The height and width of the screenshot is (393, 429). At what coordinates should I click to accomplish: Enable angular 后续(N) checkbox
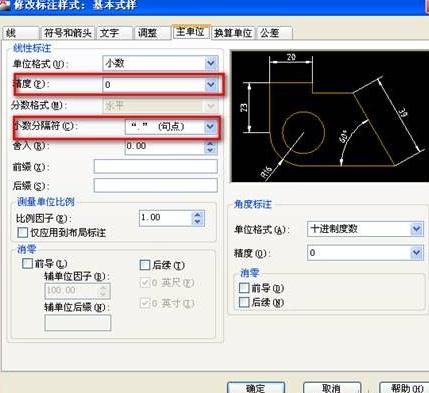click(x=244, y=302)
